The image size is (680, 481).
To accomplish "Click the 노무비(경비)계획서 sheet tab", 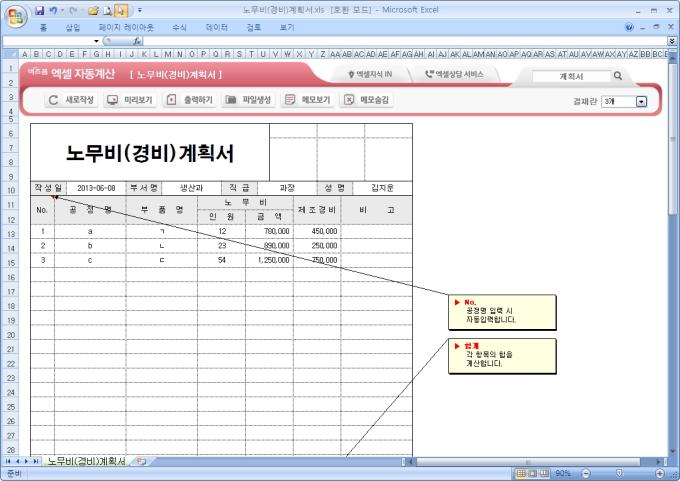I will pyautogui.click(x=85, y=461).
